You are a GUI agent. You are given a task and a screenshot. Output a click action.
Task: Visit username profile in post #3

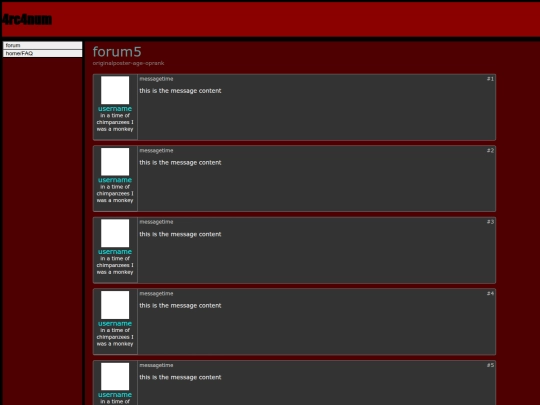115,252
